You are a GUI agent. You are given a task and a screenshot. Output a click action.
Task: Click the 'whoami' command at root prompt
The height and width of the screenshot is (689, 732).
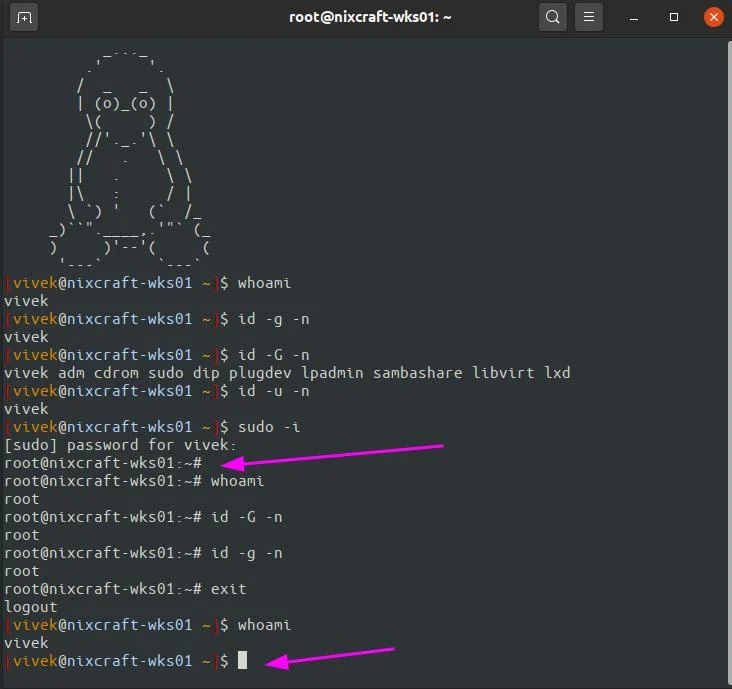tap(238, 481)
